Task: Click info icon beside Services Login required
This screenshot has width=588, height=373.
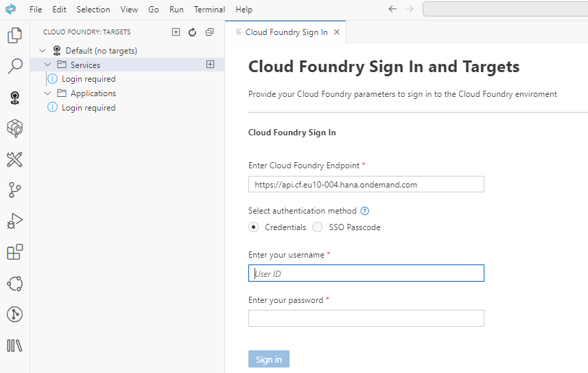Action: tap(53, 79)
